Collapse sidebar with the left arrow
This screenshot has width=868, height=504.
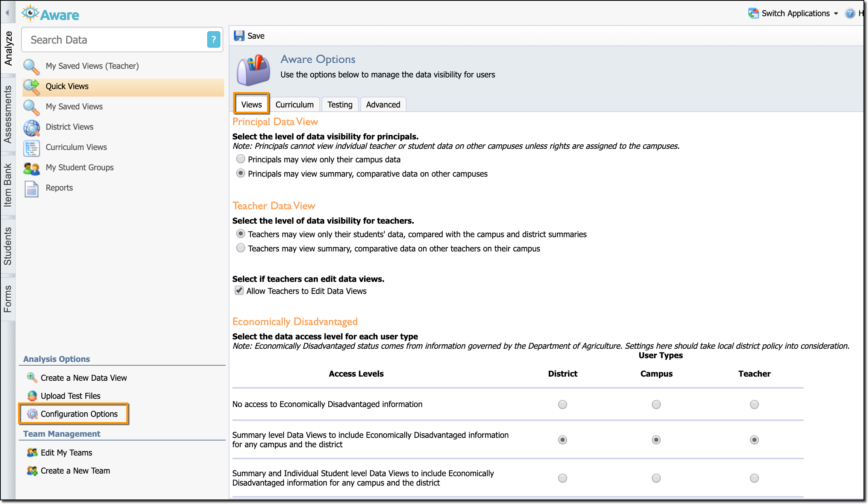[x=7, y=13]
